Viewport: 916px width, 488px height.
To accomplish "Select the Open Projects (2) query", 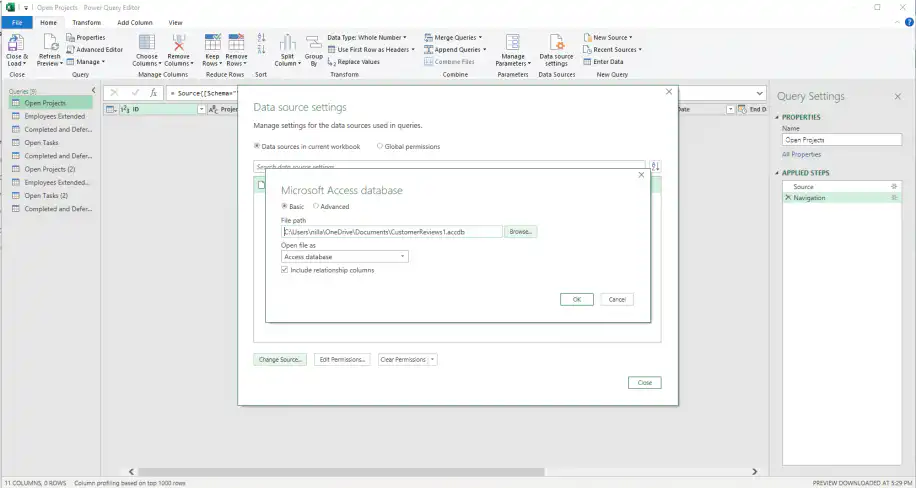I will pos(51,169).
